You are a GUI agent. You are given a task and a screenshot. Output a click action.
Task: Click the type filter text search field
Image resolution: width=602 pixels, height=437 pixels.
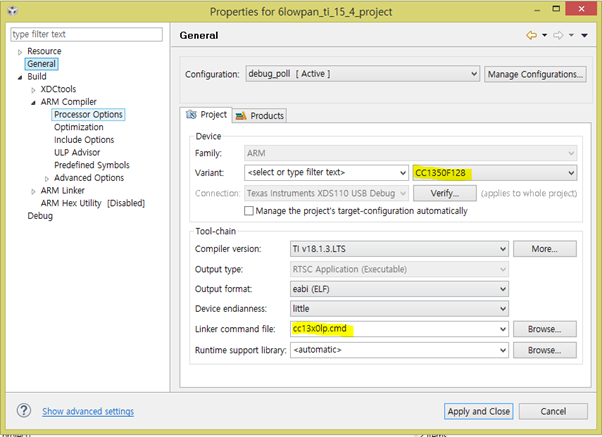click(84, 35)
